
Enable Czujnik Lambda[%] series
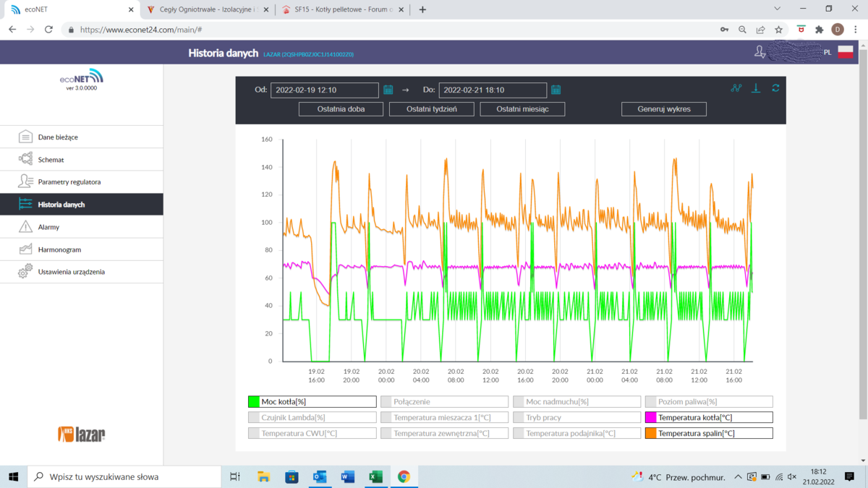tap(312, 418)
